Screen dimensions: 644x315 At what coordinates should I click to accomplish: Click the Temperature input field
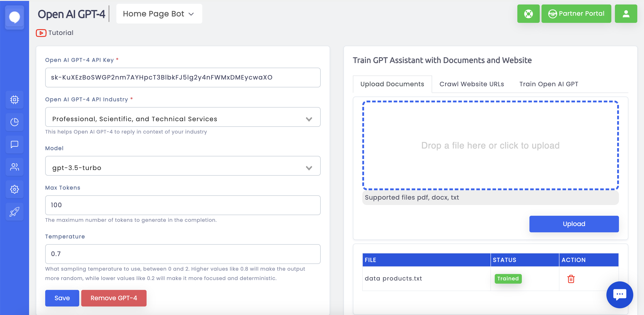coord(183,254)
